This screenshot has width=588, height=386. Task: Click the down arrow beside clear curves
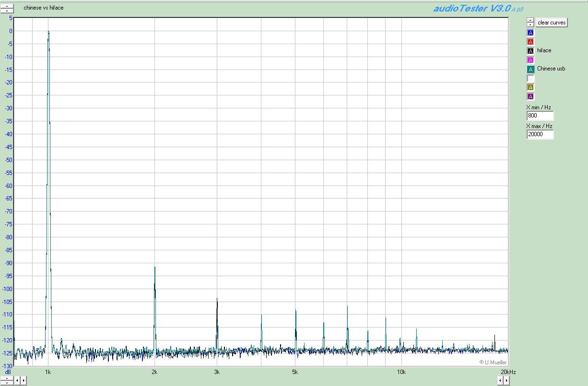[530, 24]
